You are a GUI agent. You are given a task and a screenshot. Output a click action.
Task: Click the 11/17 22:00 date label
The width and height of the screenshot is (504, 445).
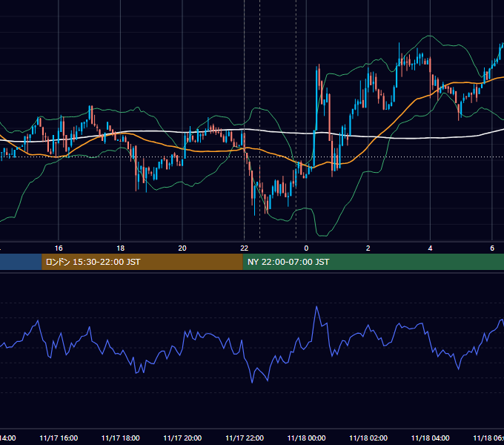pos(245,438)
